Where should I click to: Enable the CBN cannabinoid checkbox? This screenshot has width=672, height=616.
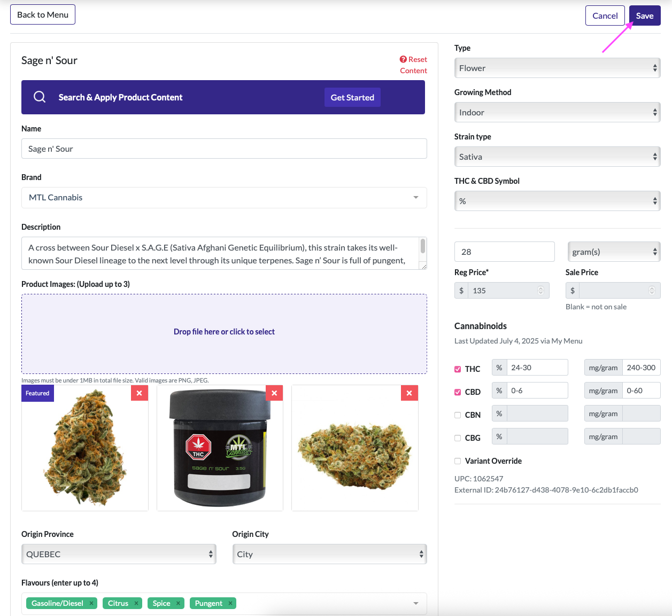tap(458, 415)
